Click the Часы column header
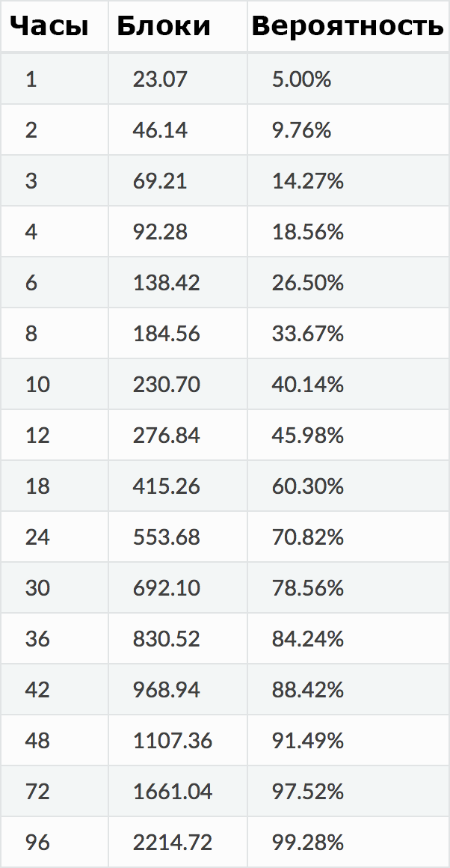 point(49,26)
